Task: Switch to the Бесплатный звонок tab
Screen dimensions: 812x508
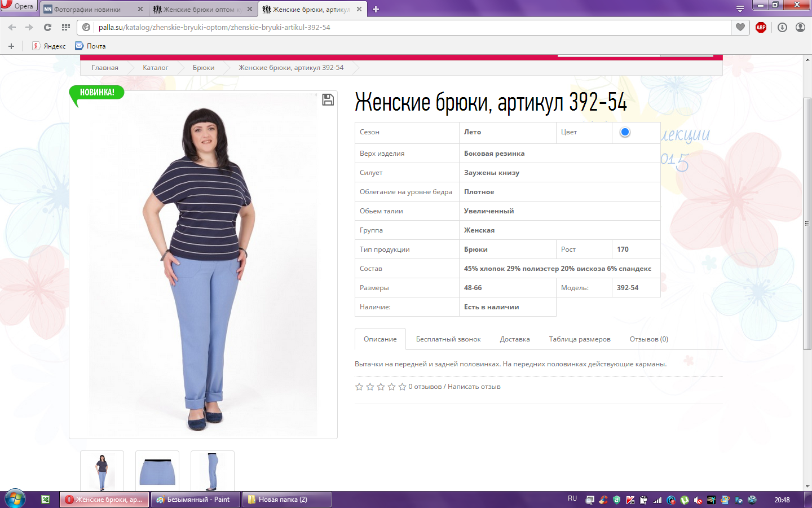Action: coord(448,339)
